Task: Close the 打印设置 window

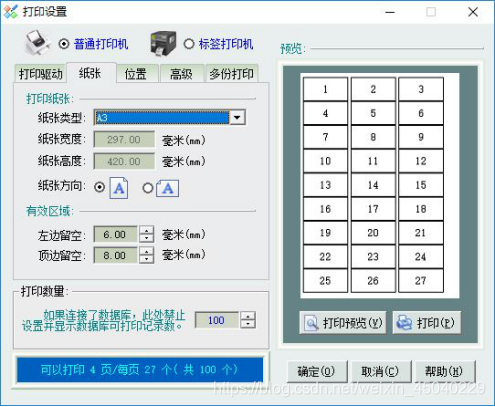Action: click(473, 12)
